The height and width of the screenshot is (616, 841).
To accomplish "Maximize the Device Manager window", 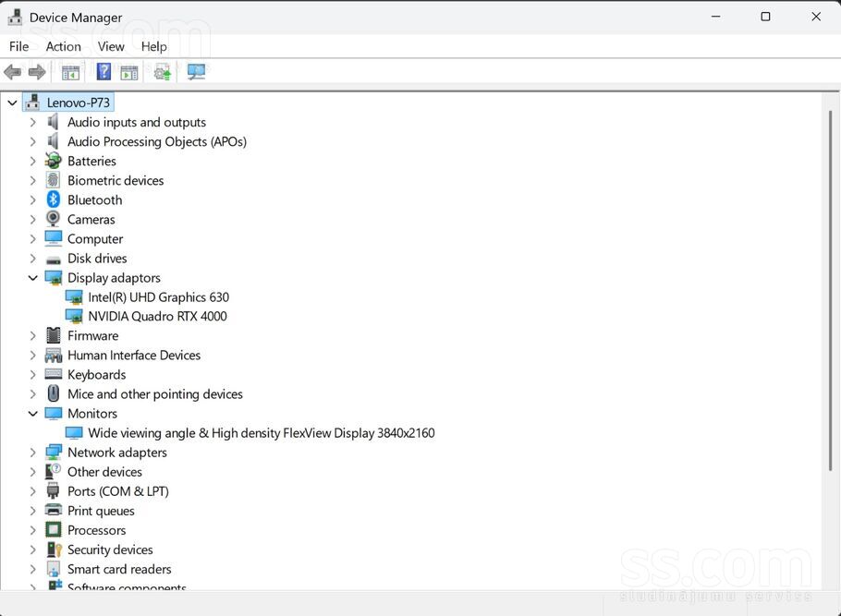I will tap(765, 17).
